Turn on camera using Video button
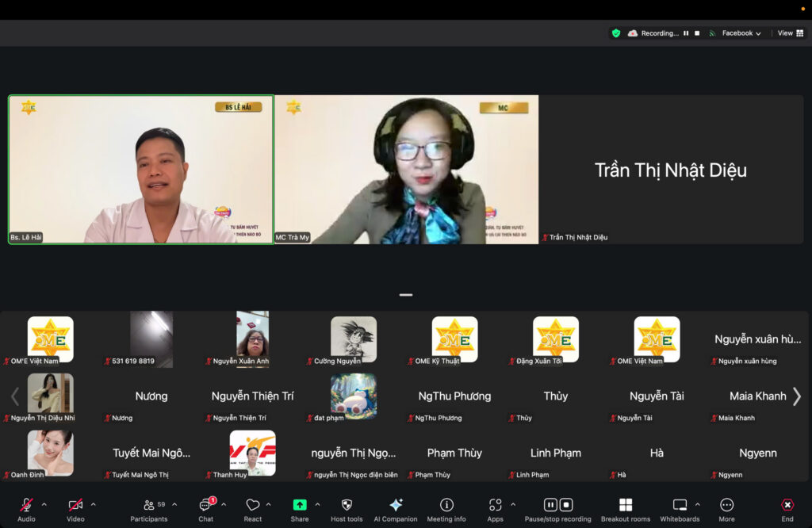 (x=75, y=506)
